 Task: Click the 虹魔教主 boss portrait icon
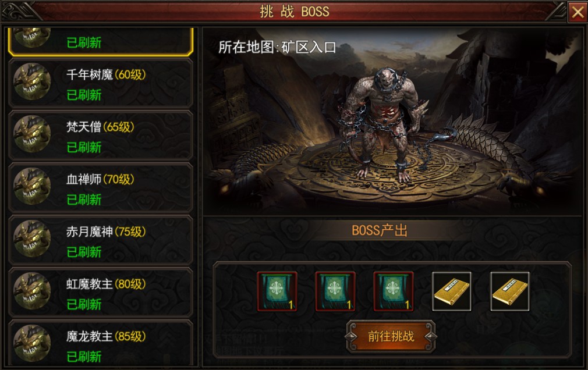point(32,291)
